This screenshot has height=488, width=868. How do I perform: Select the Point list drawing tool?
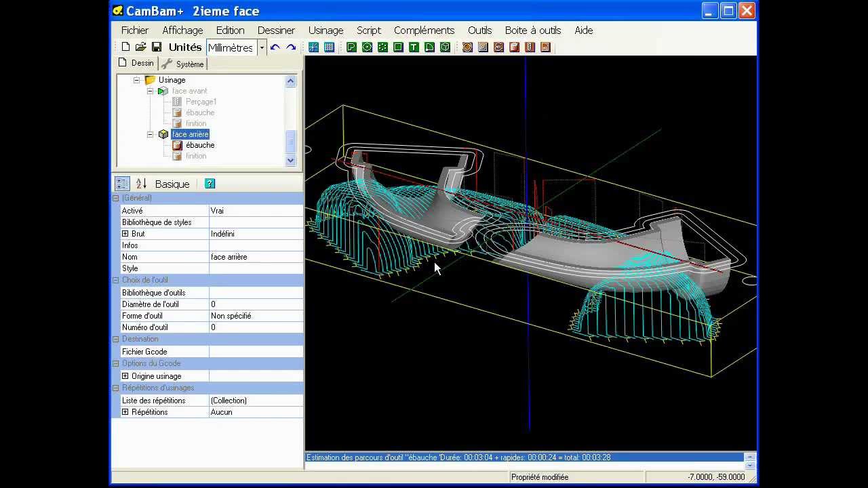point(382,47)
